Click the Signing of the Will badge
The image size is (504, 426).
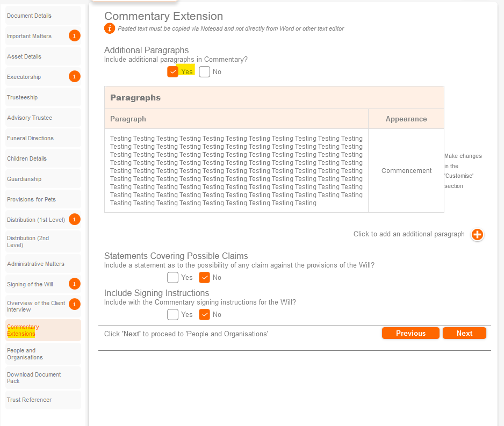tap(75, 284)
